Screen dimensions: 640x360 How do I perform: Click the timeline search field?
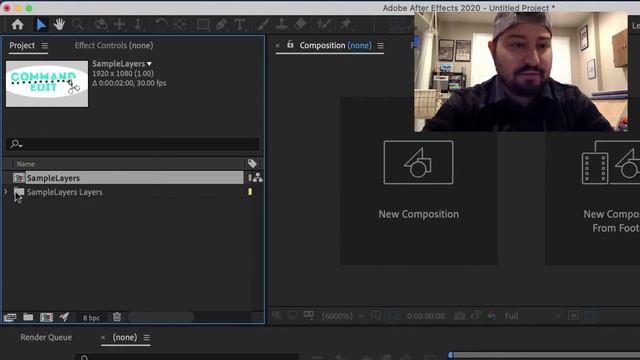pos(188,357)
